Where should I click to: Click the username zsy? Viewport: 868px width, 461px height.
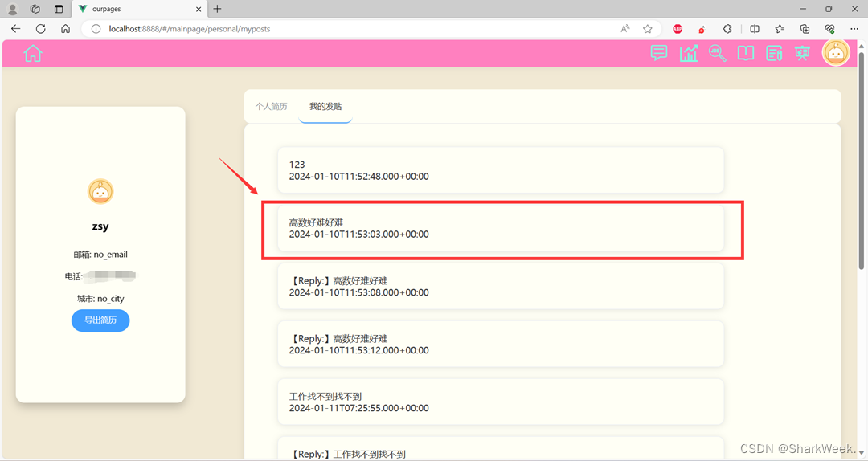pos(100,226)
